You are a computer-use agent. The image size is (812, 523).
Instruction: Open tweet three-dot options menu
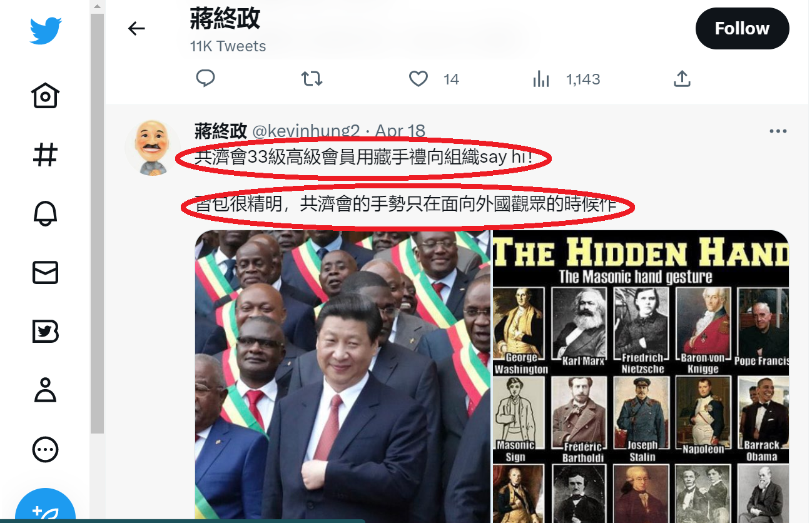[778, 131]
